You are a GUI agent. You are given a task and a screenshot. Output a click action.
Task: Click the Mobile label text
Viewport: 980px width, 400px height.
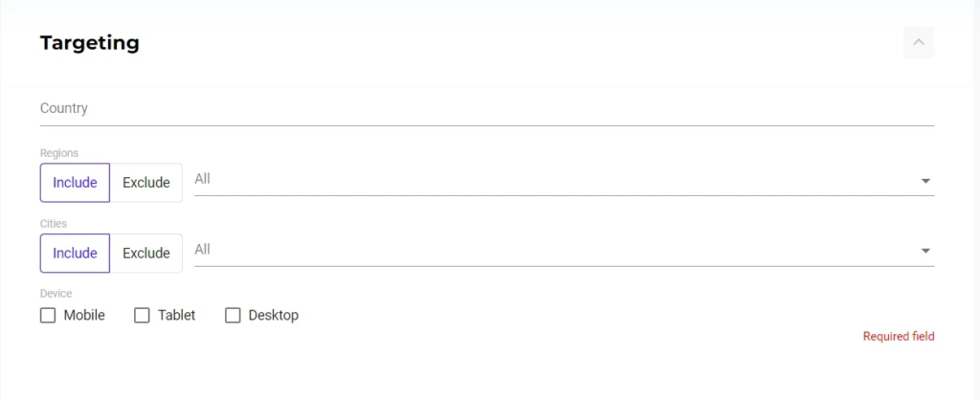click(x=84, y=315)
